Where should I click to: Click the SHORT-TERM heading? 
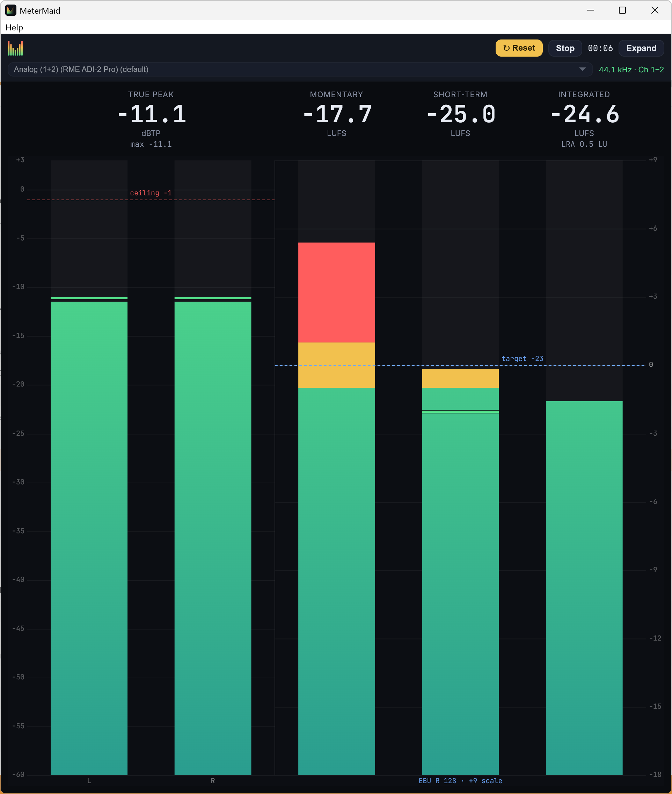click(x=460, y=94)
